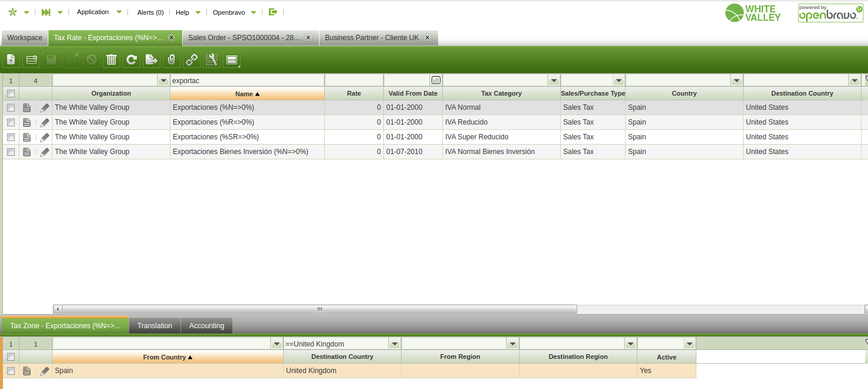Select the Spain tax zone row checkbox
Screen dimensions: 868x389
coord(11,371)
